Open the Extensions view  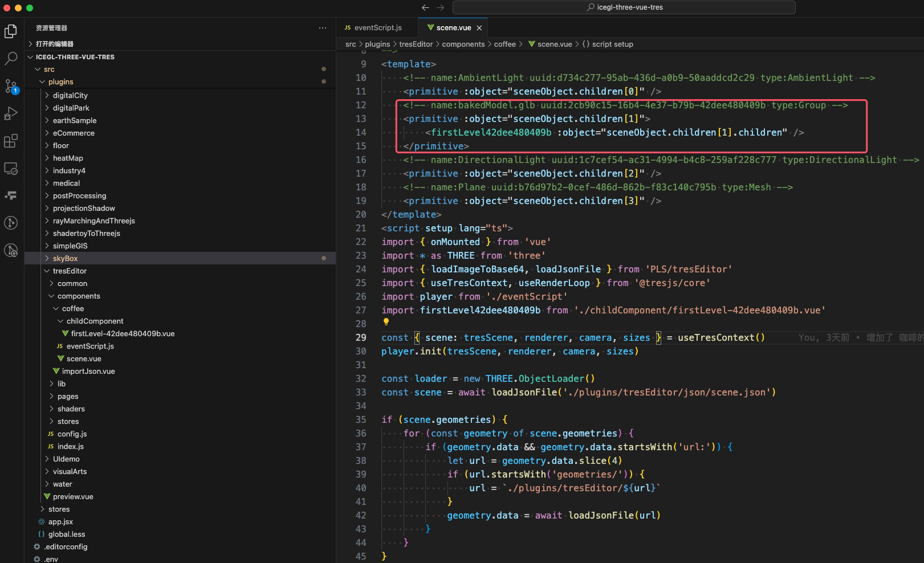[11, 141]
